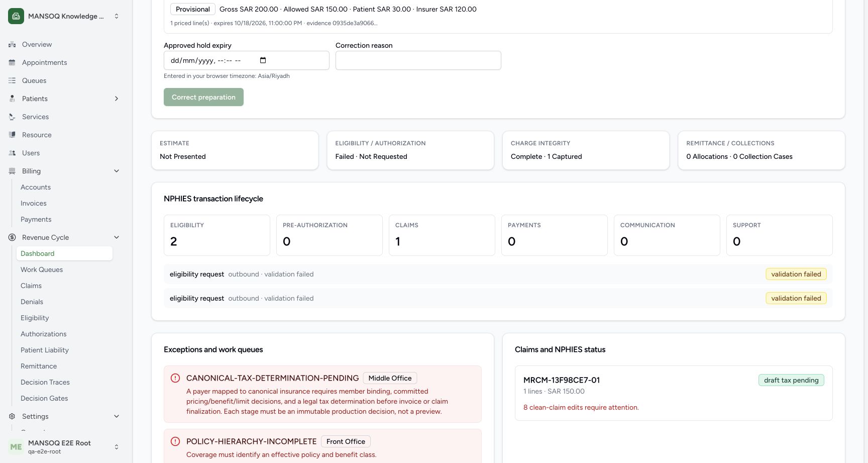Screen dimensions: 868x463
Task: Open Billing Accounts
Action: pyautogui.click(x=64, y=187)
